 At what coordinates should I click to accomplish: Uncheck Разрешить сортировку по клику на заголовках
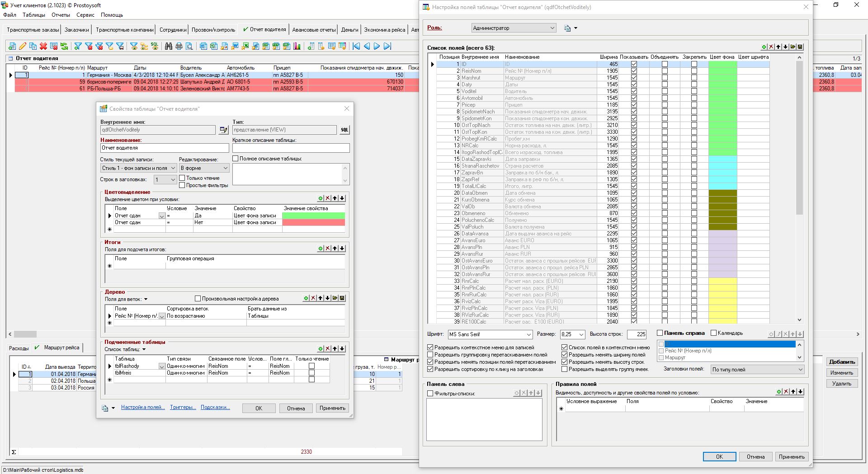point(430,369)
